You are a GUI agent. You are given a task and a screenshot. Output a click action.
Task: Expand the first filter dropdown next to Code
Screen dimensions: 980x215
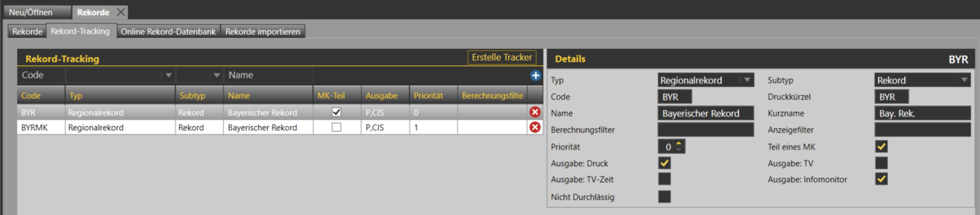pos(168,75)
